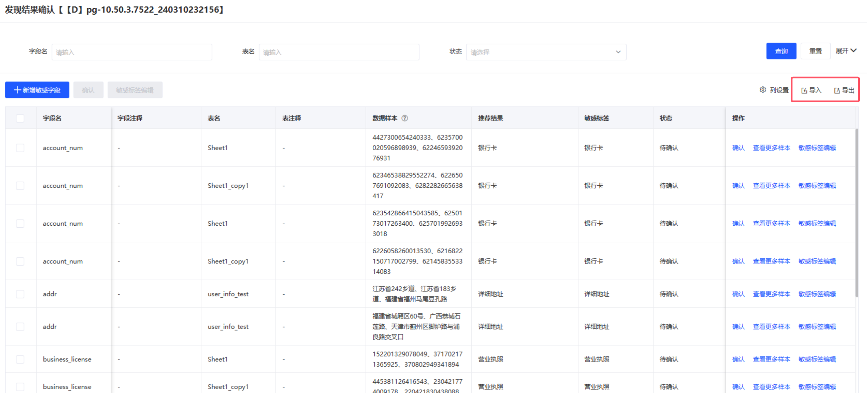Open 查看更多样本 for business_license Sheet1_copy1 row
Viewport: 868px width, 393px height.
771,387
